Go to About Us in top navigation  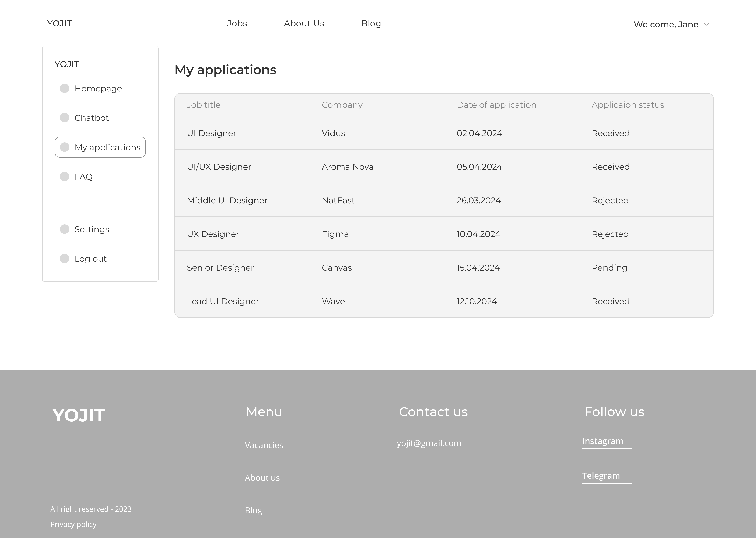(x=304, y=23)
